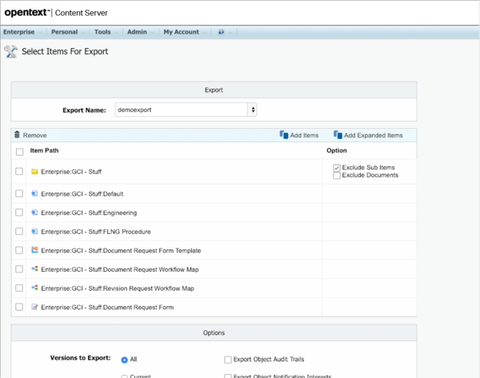The image size is (480, 378).
Task: Click the Stuff:Default category icon
Action: pyautogui.click(x=34, y=193)
